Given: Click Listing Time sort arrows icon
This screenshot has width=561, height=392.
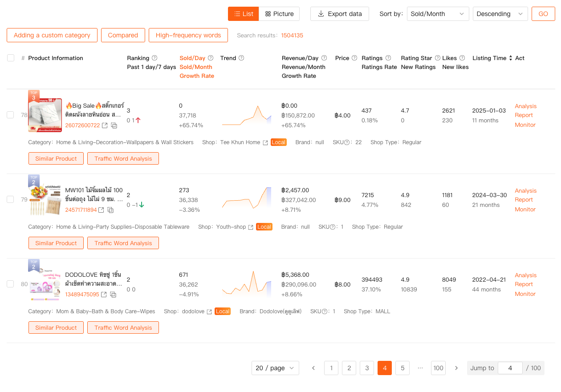Looking at the screenshot, I should click(511, 58).
